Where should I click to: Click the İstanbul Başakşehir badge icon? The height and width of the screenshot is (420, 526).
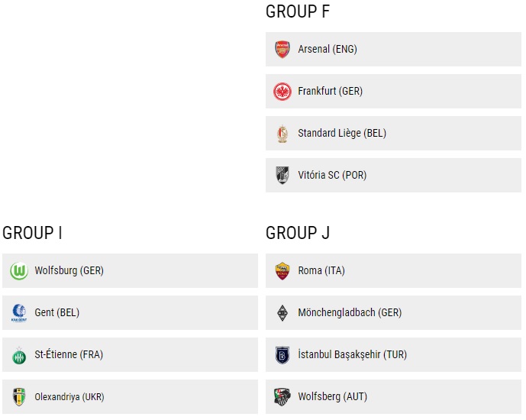point(282,355)
